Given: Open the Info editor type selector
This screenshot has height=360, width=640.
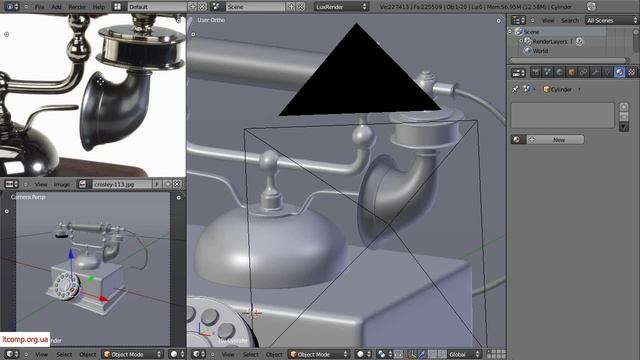Looking at the screenshot, I should [11, 7].
